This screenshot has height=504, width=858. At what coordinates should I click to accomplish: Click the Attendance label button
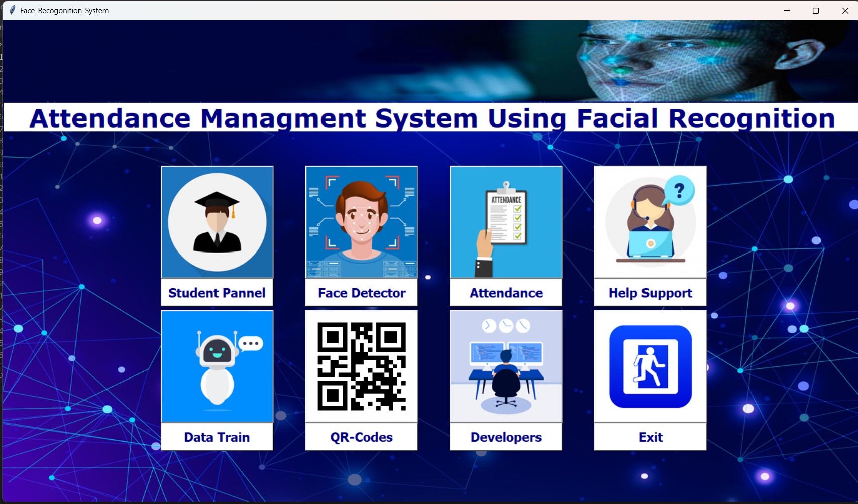(x=506, y=293)
